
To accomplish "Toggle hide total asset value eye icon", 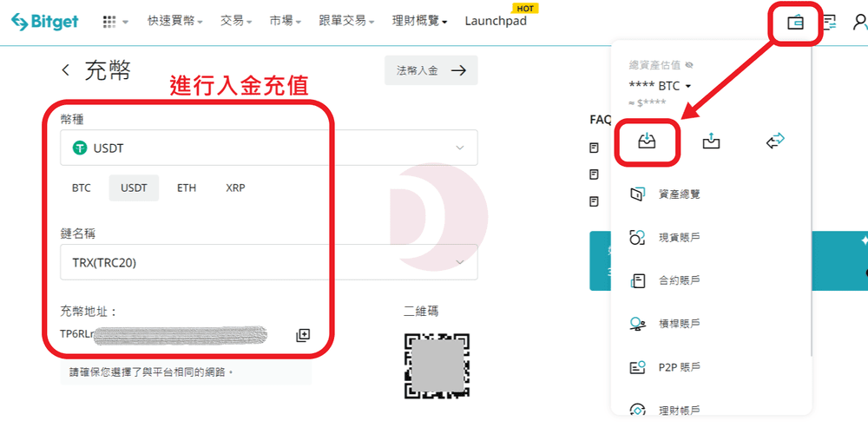I will 689,65.
